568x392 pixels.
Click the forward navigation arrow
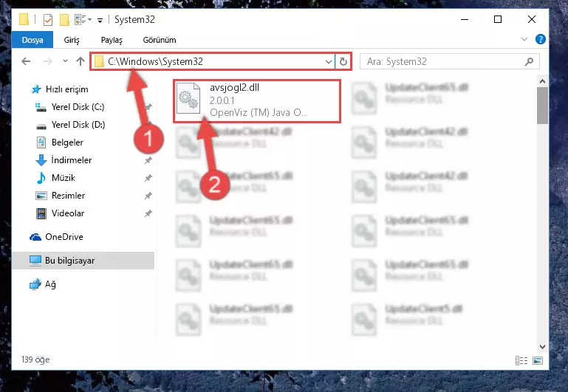tap(47, 61)
